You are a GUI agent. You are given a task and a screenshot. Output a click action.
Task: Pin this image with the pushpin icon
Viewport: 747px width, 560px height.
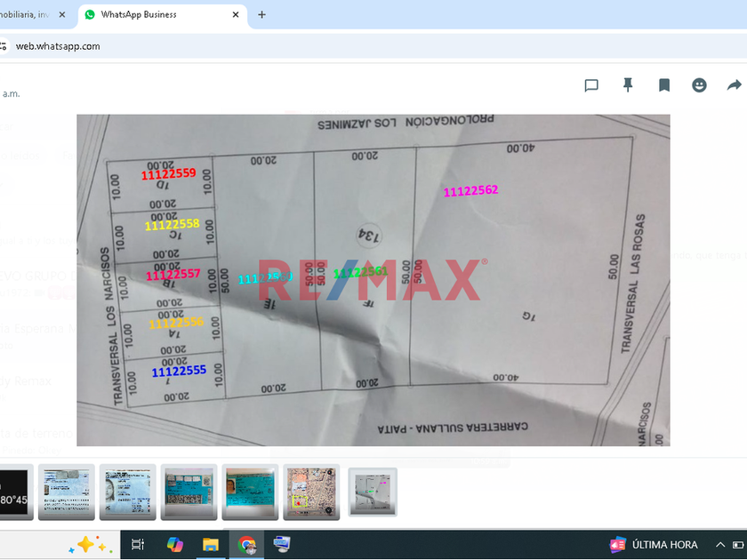(628, 85)
